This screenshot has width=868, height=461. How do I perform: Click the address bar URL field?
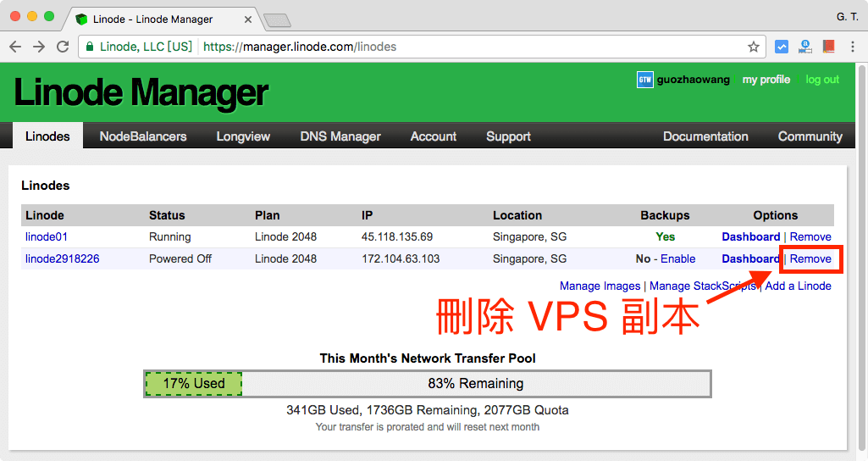422,47
